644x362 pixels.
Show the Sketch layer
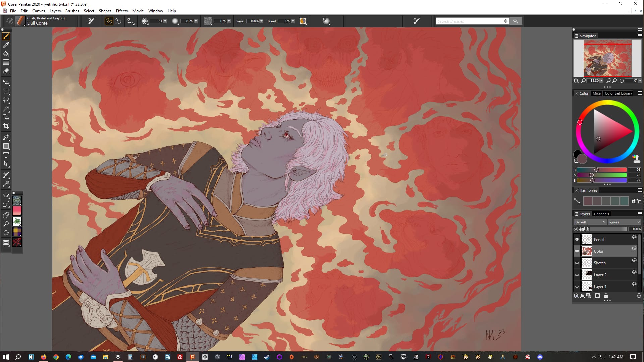tap(577, 263)
